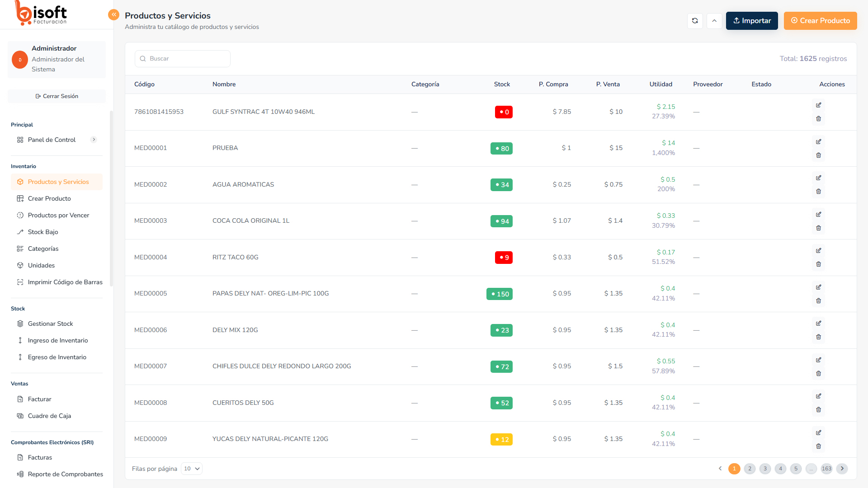The image size is (868, 488).
Task: Click the Crear Producto orange button
Action: [820, 21]
